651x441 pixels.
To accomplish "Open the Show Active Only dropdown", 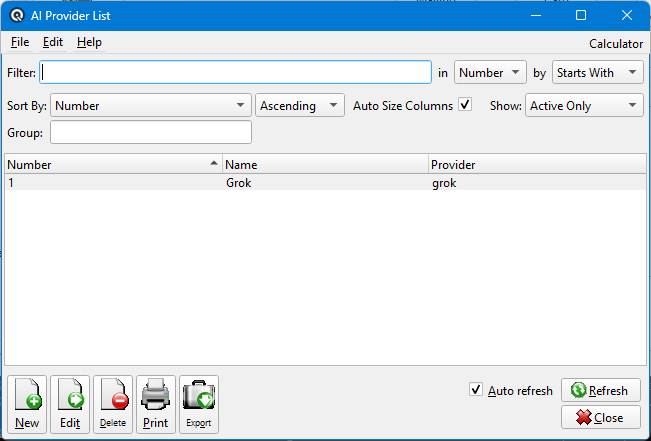I will [584, 105].
